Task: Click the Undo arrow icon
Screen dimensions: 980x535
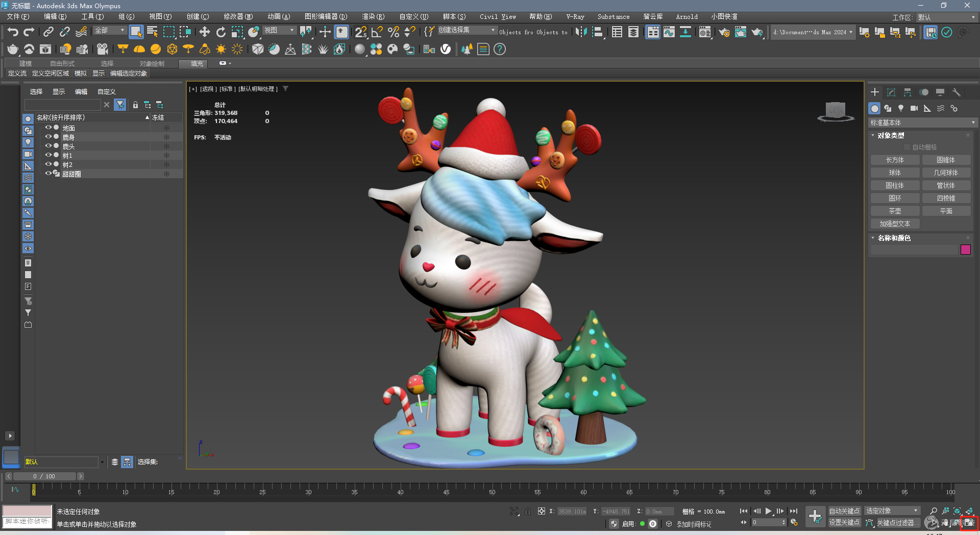Action: click(x=13, y=32)
